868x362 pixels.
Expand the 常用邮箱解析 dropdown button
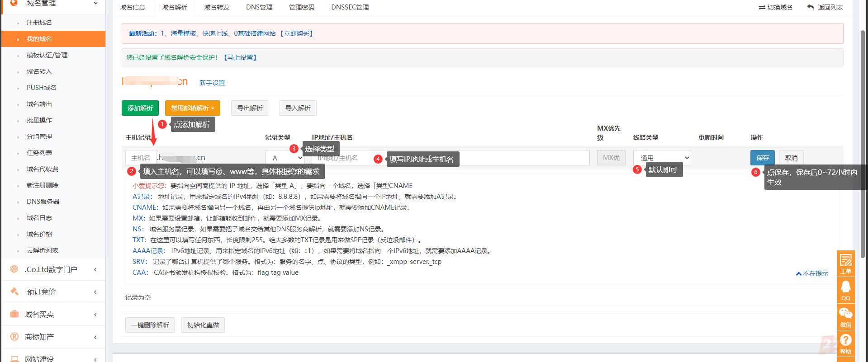tap(192, 108)
